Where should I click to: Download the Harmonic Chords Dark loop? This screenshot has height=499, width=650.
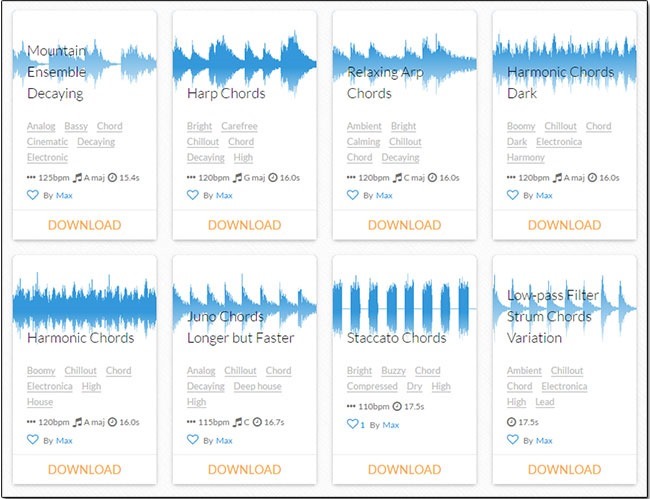point(564,225)
